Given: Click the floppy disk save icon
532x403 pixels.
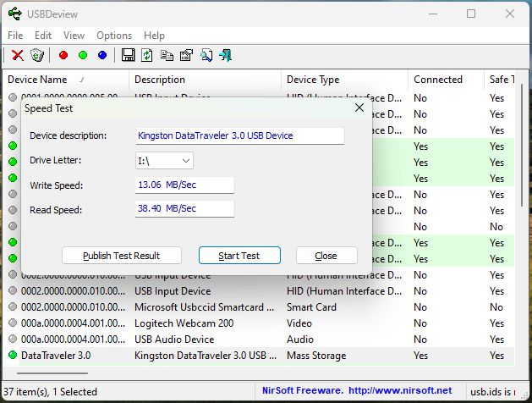Looking at the screenshot, I should coord(128,55).
